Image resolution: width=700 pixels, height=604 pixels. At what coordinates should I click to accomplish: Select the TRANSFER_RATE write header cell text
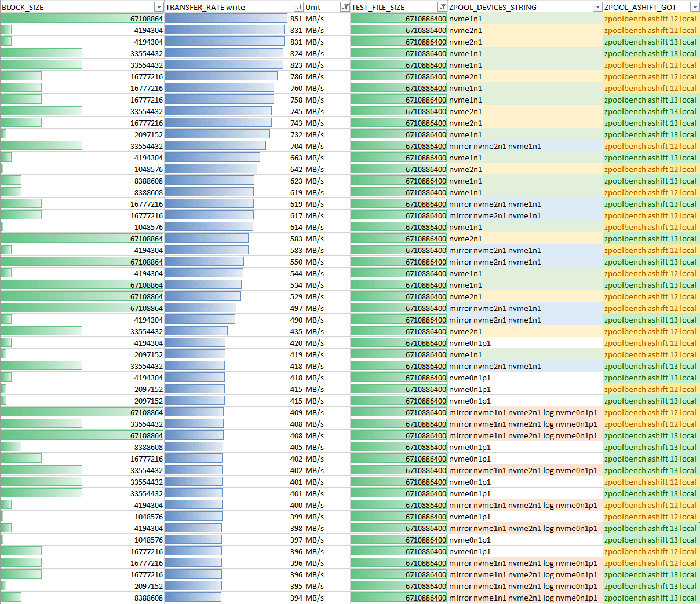click(x=205, y=7)
